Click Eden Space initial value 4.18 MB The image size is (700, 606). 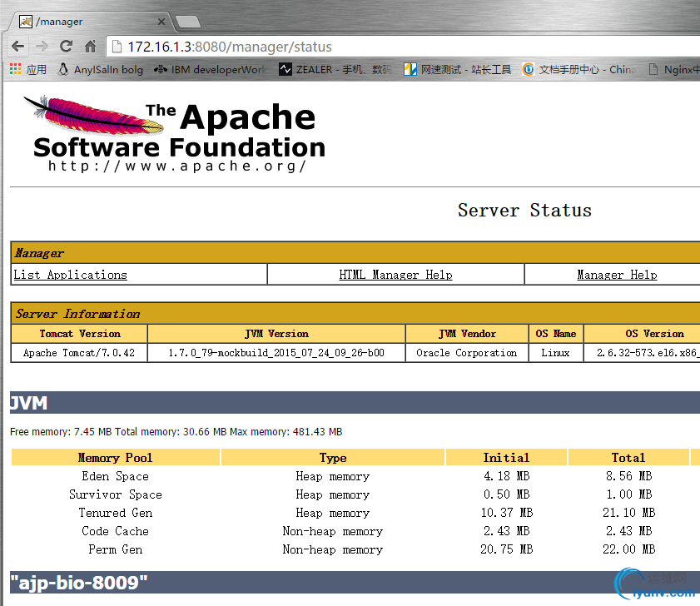click(x=506, y=476)
